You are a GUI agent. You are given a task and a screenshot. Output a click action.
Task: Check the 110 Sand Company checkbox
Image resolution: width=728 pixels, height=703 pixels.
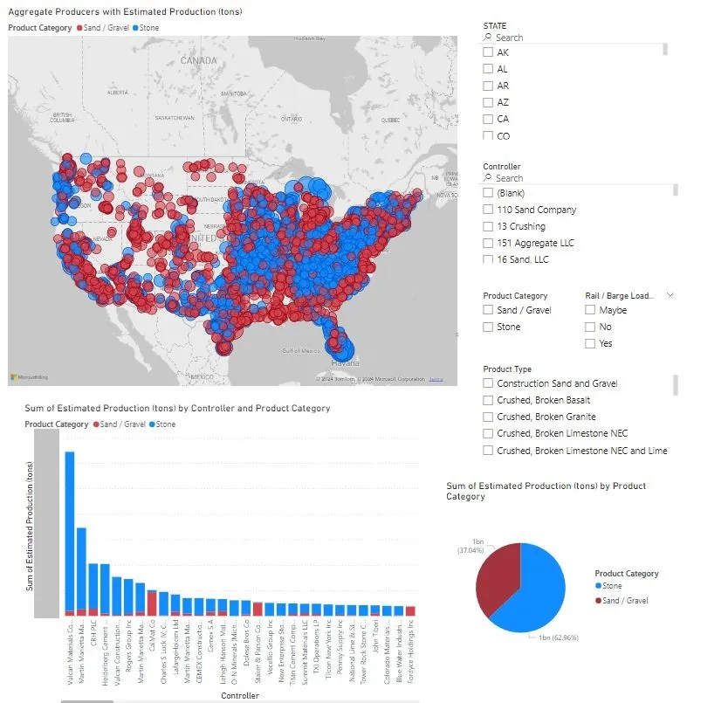click(488, 210)
